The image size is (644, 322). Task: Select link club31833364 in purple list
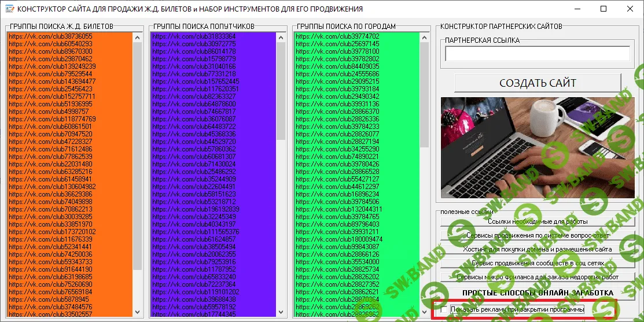pos(194,36)
